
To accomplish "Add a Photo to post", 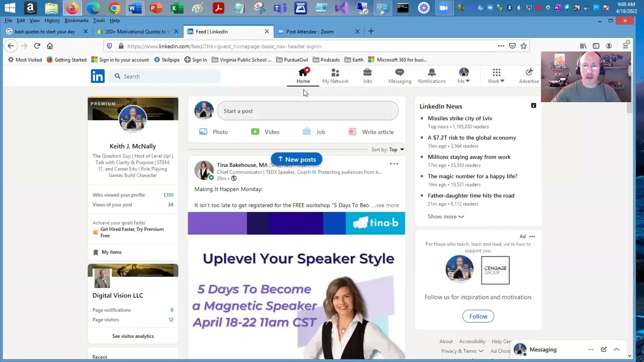I will pos(213,132).
